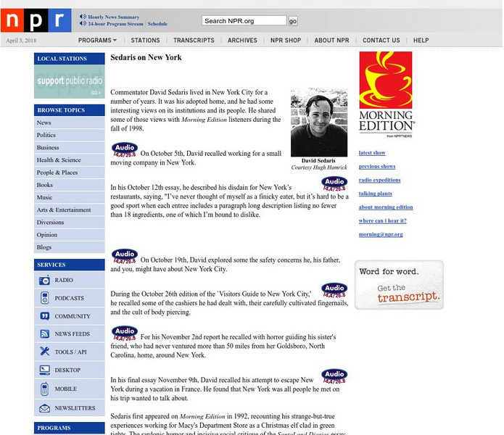Open TRANSCRIPTS in the navigation bar
This screenshot has width=504, height=435.
point(194,40)
